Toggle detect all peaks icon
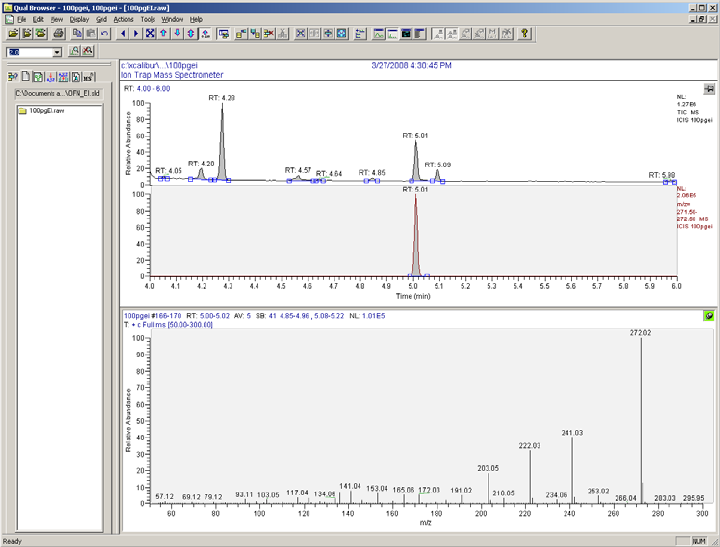This screenshot has width=720, height=547. tap(452, 34)
